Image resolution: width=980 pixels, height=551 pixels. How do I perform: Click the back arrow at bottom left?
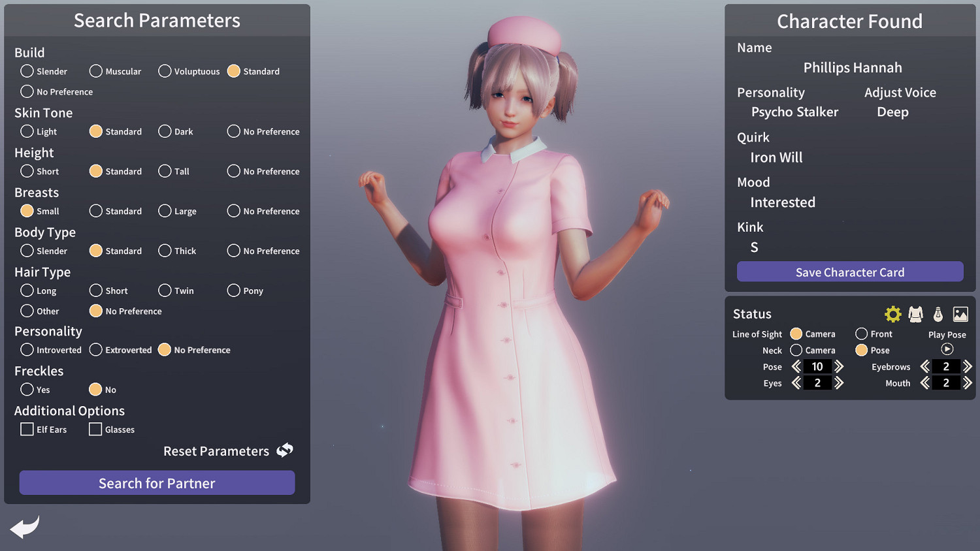pyautogui.click(x=25, y=527)
